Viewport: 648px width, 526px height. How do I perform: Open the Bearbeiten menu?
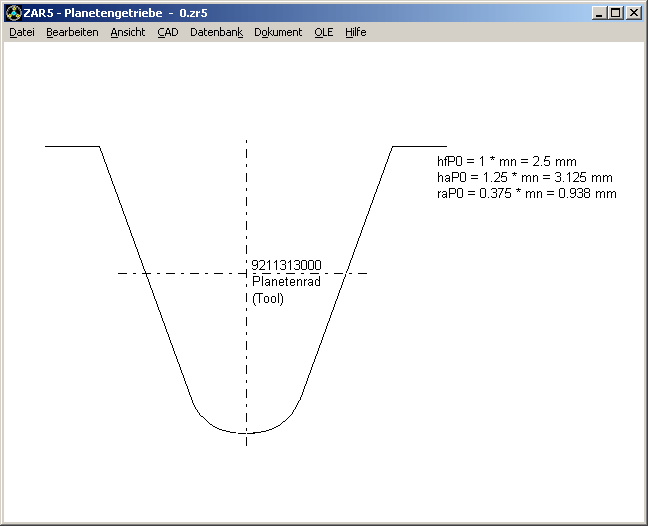tap(72, 32)
